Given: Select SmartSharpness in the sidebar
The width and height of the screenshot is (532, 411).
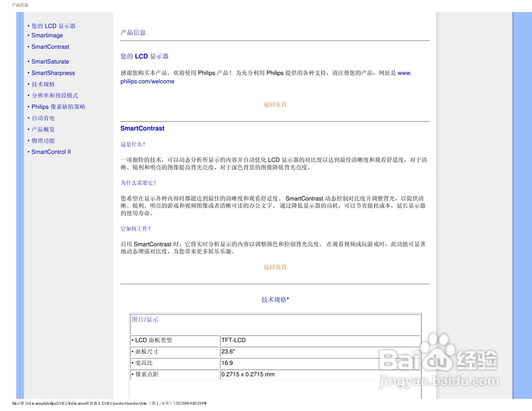Looking at the screenshot, I should (53, 73).
